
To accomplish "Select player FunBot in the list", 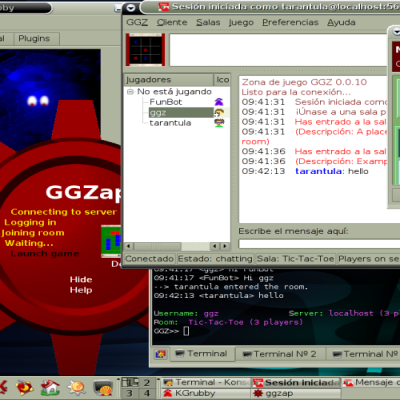I will click(166, 102).
